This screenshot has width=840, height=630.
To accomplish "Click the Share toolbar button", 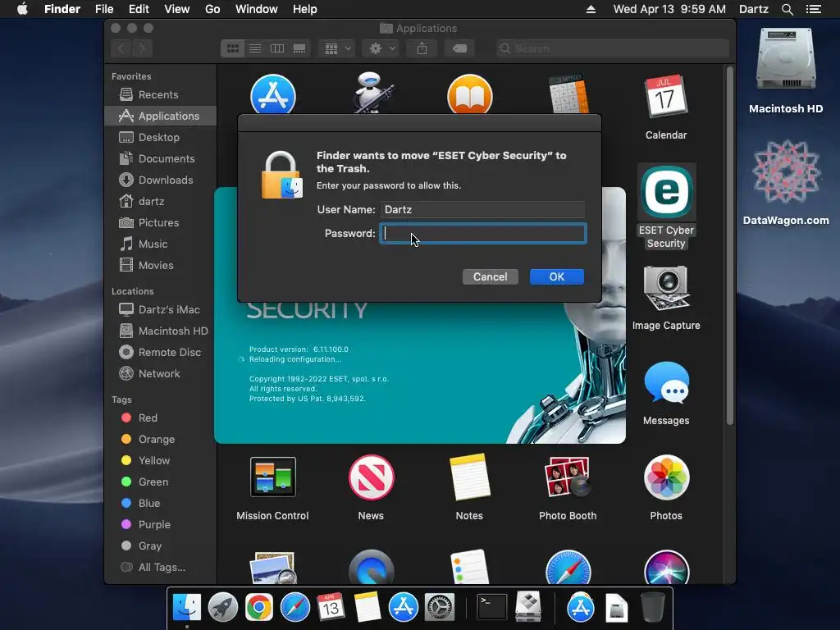I will 422,48.
